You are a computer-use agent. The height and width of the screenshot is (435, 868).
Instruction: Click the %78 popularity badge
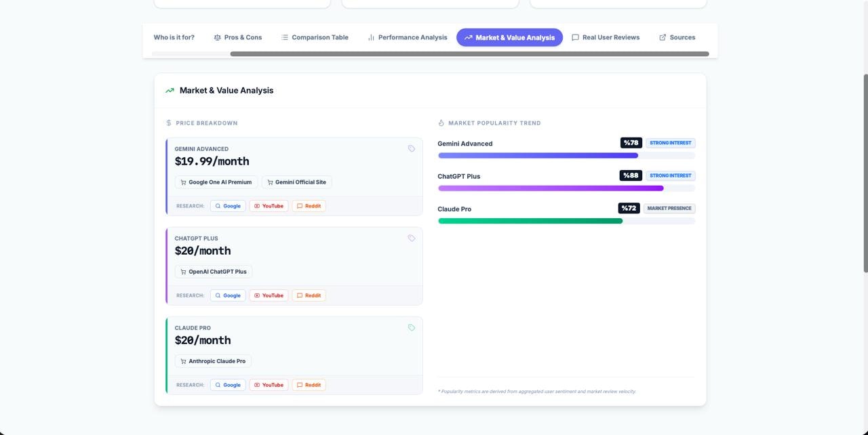(x=631, y=143)
